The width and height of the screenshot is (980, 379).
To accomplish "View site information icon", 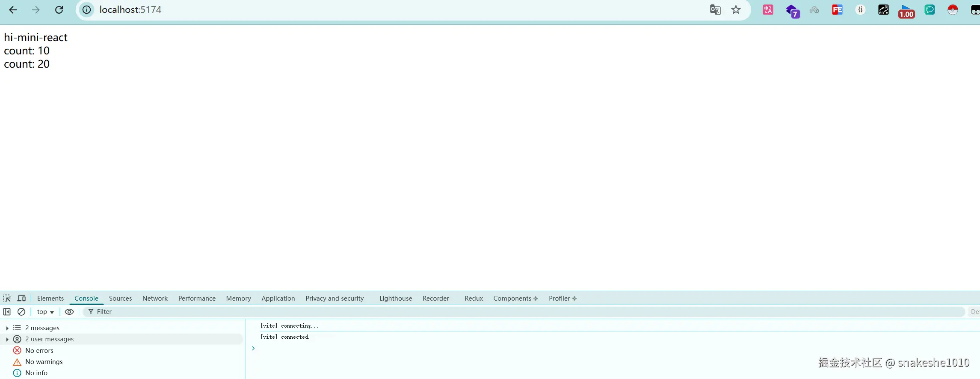I will (87, 10).
